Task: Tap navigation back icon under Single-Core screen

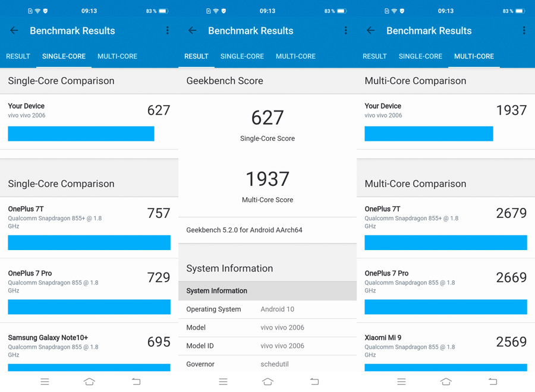Action: [136, 382]
